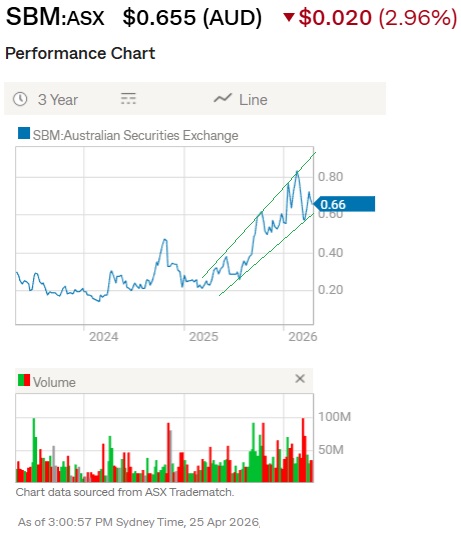Close the Volume panel with the X

click(300, 378)
